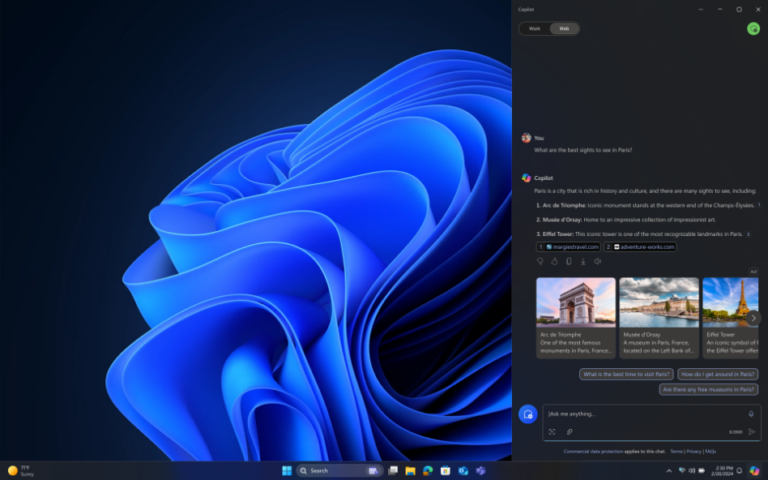Choose "How do I get around in Paris?"
768x480 pixels.
[717, 374]
